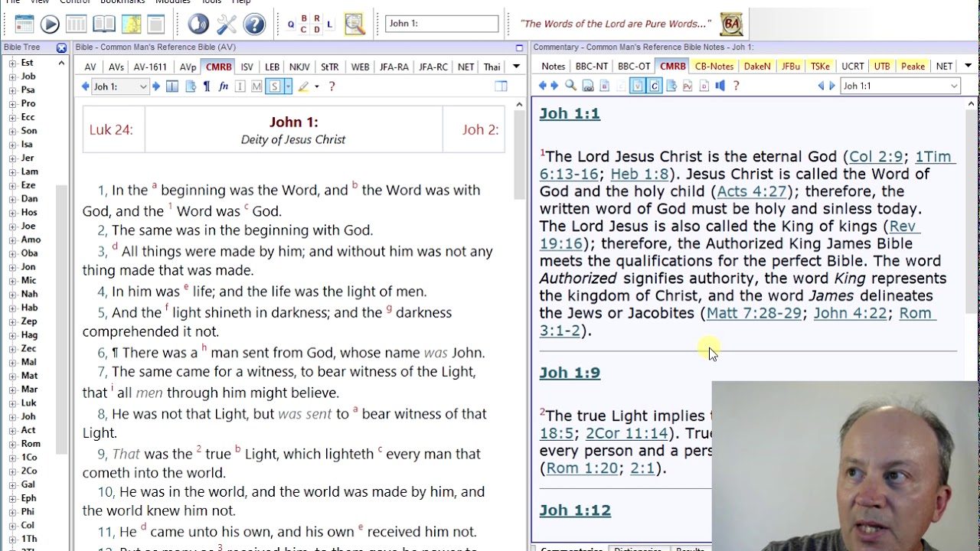Viewport: 980px width, 551px height.
Task: Toggle the S button in Bible toolbar
Action: (274, 86)
